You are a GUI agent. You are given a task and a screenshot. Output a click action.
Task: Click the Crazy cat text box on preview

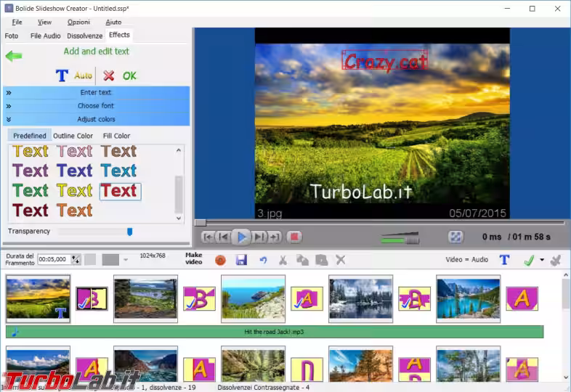coord(384,61)
